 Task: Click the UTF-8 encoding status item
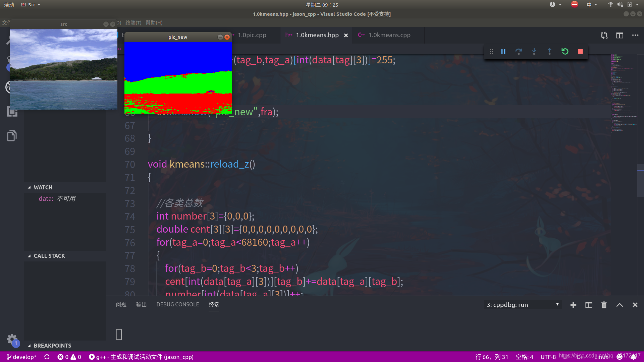[548, 357]
